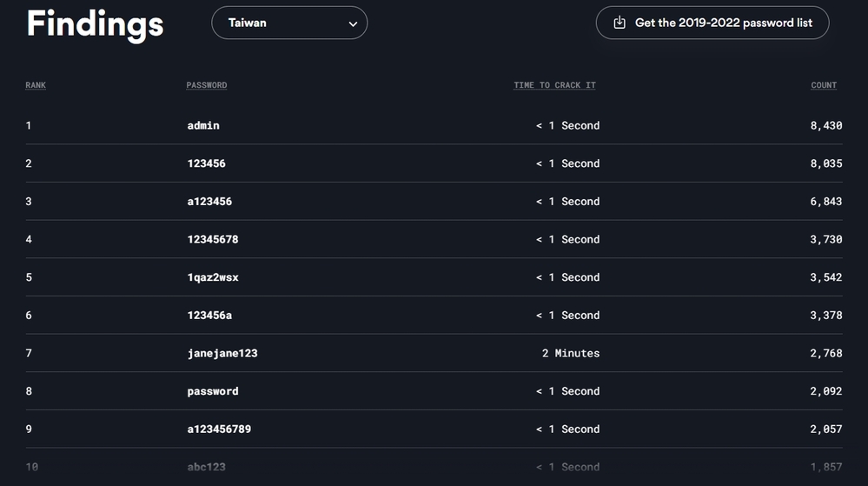The height and width of the screenshot is (486, 868).
Task: Sort by the PASSWORD column header
Action: click(207, 85)
